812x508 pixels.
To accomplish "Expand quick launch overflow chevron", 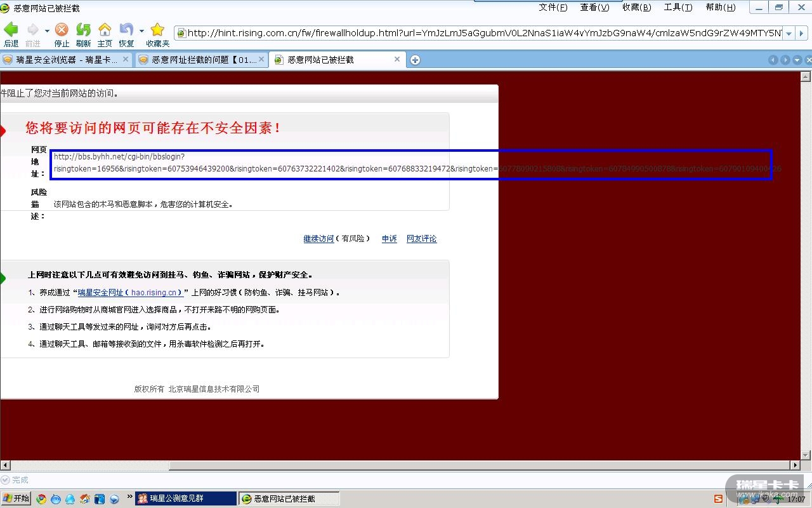I will pos(130,497).
